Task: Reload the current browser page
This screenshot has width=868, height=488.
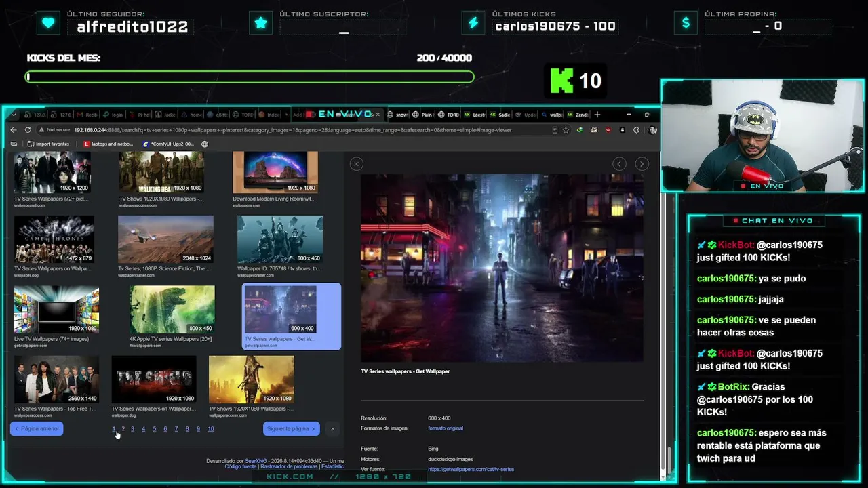Action: (28, 130)
